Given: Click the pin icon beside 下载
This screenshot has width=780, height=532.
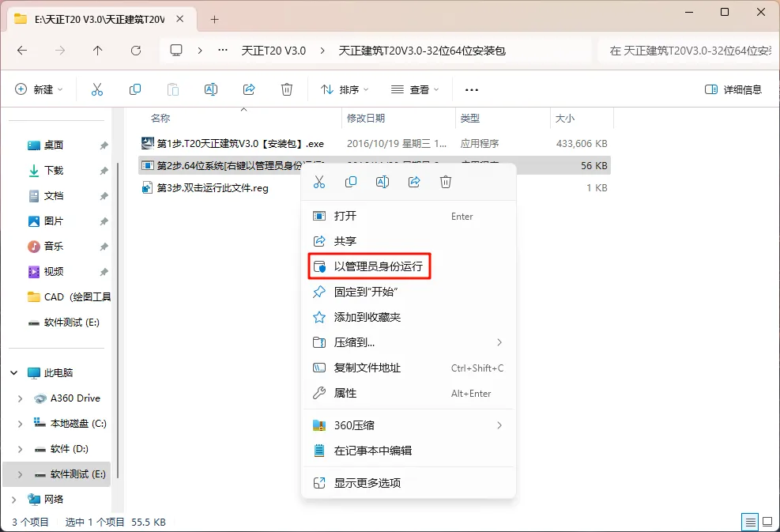Looking at the screenshot, I should [x=104, y=171].
